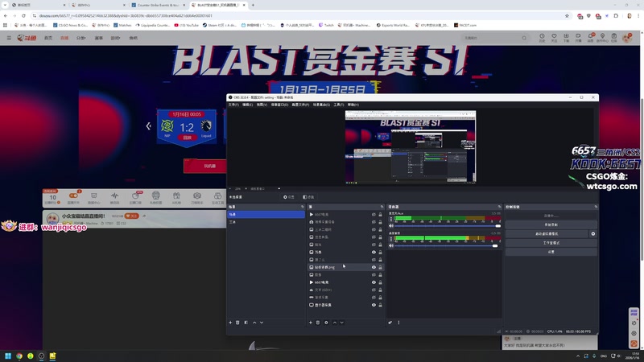The image size is (644, 362).
Task: Open Douyu hamburger menu icon
Action: point(9,38)
